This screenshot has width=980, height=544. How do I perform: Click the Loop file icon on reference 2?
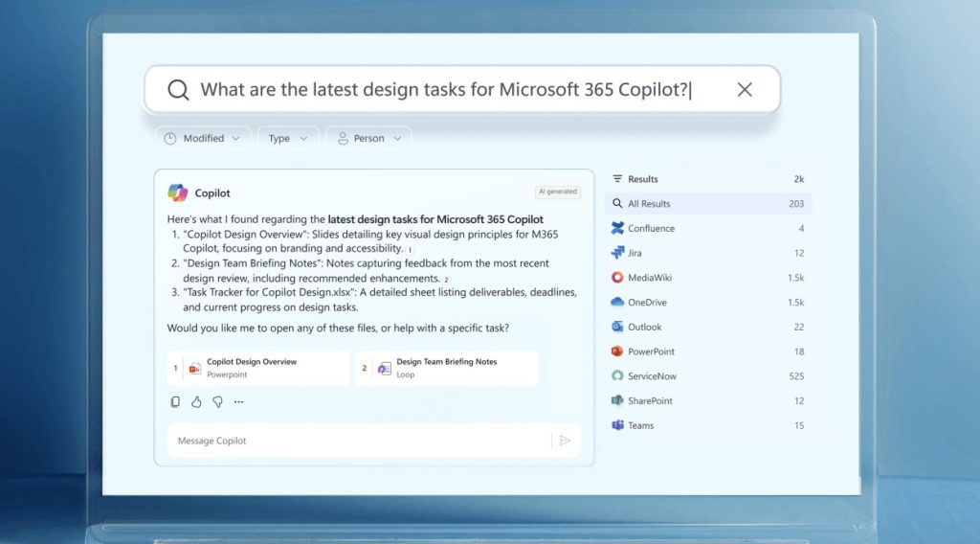click(x=385, y=369)
